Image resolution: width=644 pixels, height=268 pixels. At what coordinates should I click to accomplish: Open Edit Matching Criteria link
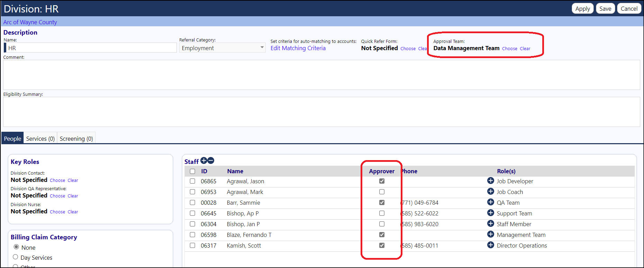[298, 48]
